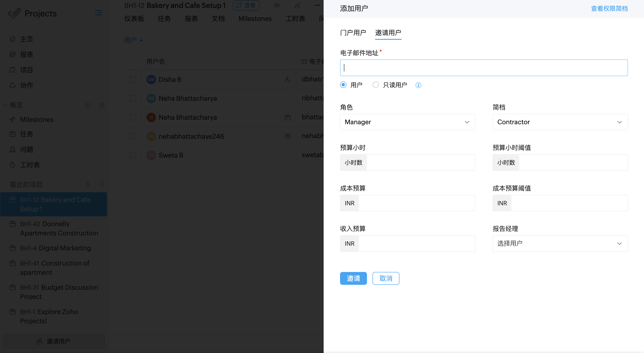This screenshot has width=644, height=353.
Task: Click the info icon beside 只读用户
Action: pos(418,85)
